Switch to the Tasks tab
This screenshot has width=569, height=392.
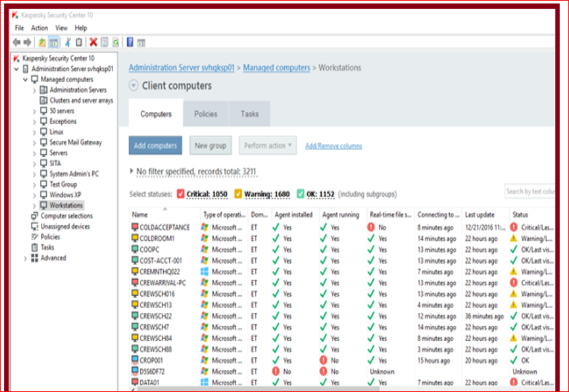click(250, 114)
